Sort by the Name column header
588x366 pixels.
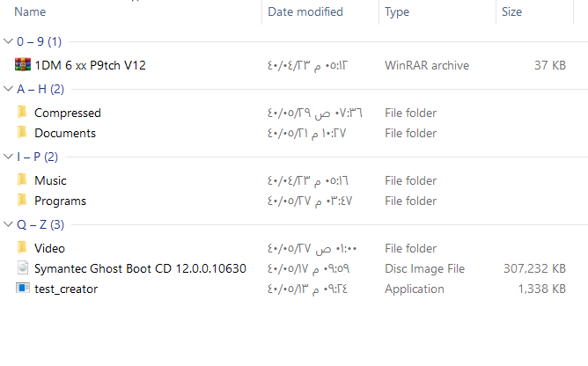(31, 12)
